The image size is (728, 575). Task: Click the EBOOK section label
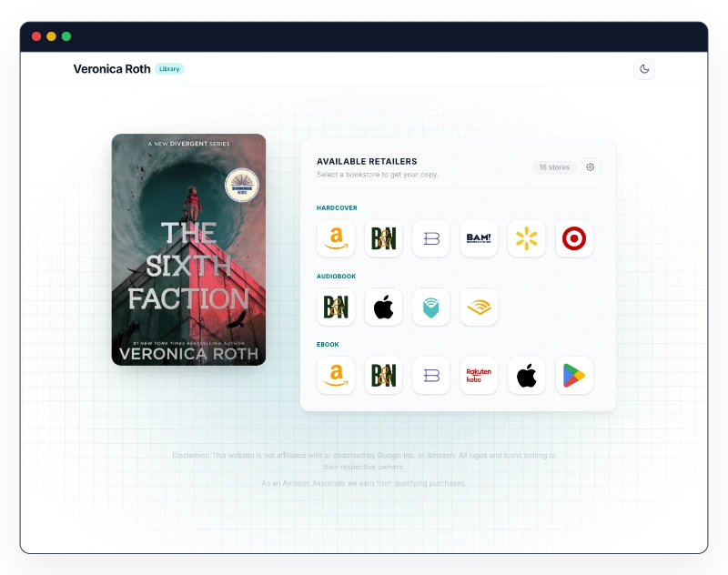328,344
